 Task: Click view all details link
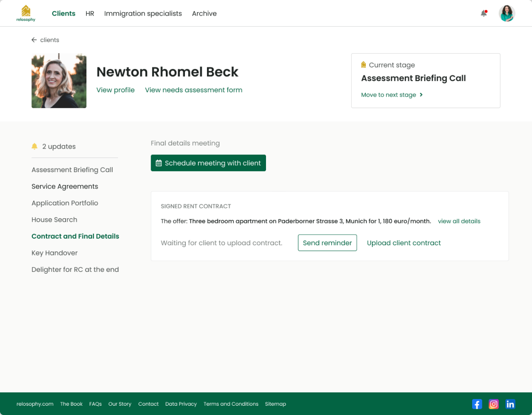459,221
